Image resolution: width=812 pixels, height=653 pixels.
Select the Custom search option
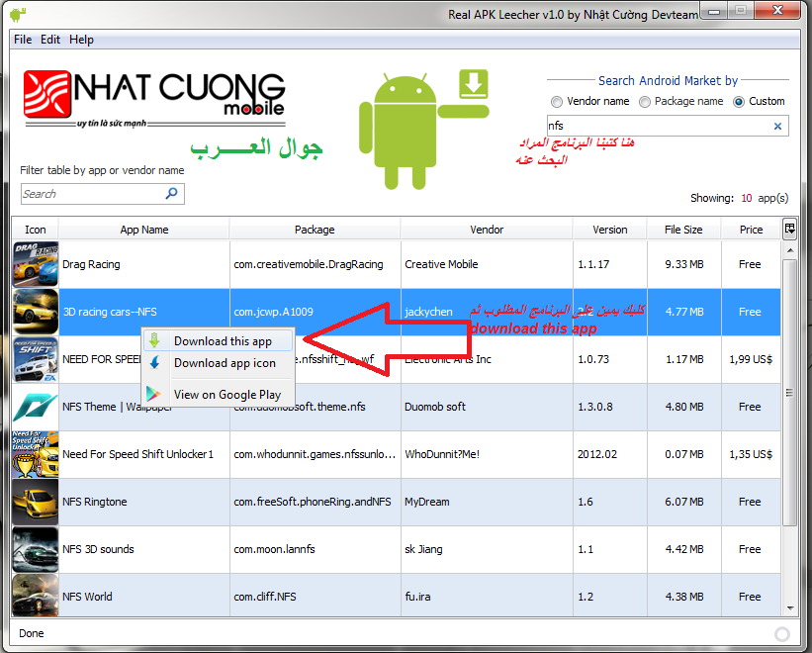[759, 102]
